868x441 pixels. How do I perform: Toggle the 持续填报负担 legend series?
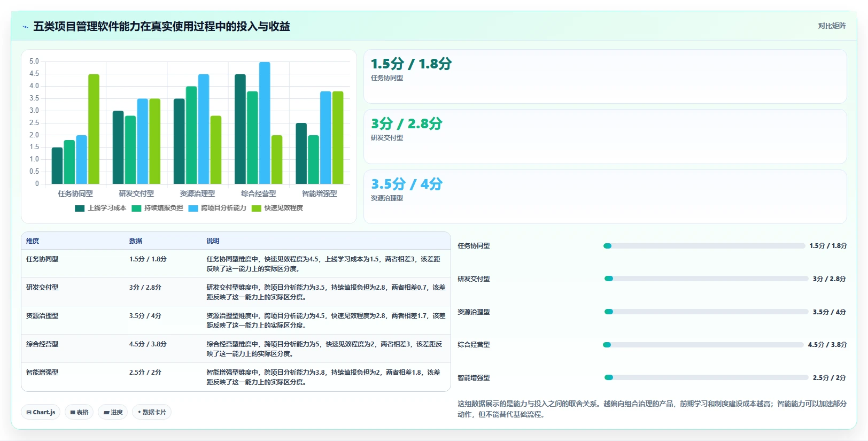tap(157, 208)
